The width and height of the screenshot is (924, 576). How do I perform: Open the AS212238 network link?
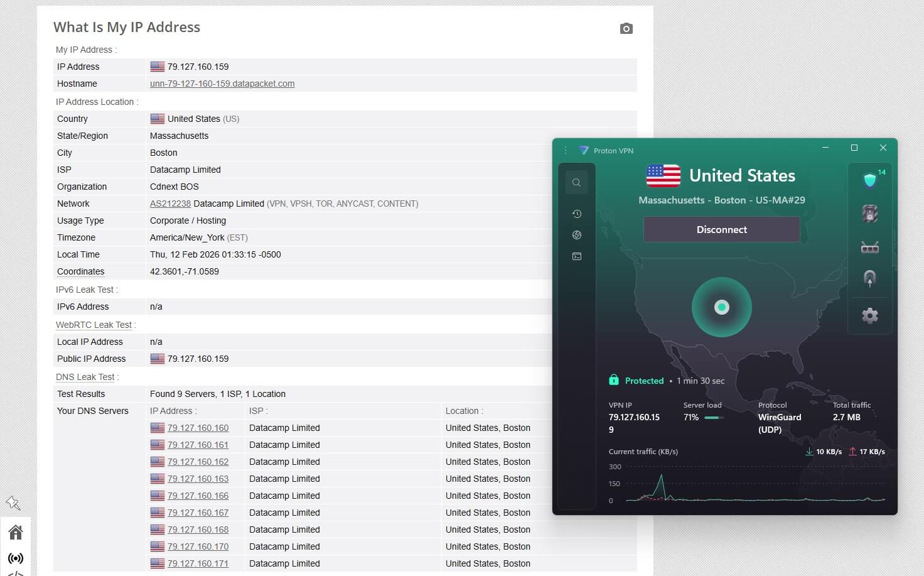tap(170, 204)
